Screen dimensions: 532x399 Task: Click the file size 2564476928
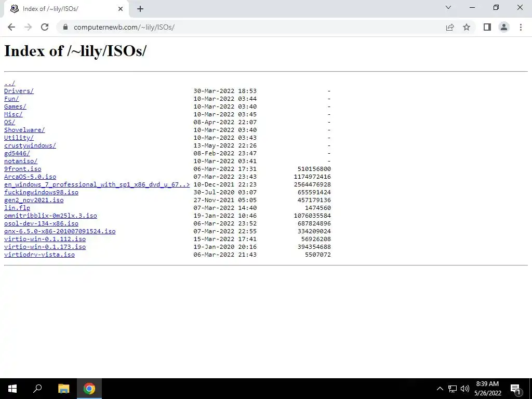click(x=312, y=184)
